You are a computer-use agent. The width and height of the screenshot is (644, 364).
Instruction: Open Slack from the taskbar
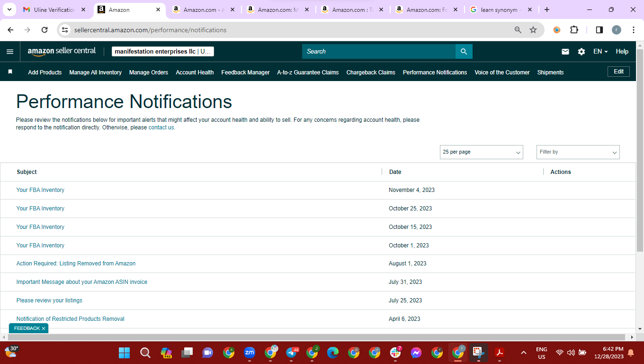click(x=395, y=353)
